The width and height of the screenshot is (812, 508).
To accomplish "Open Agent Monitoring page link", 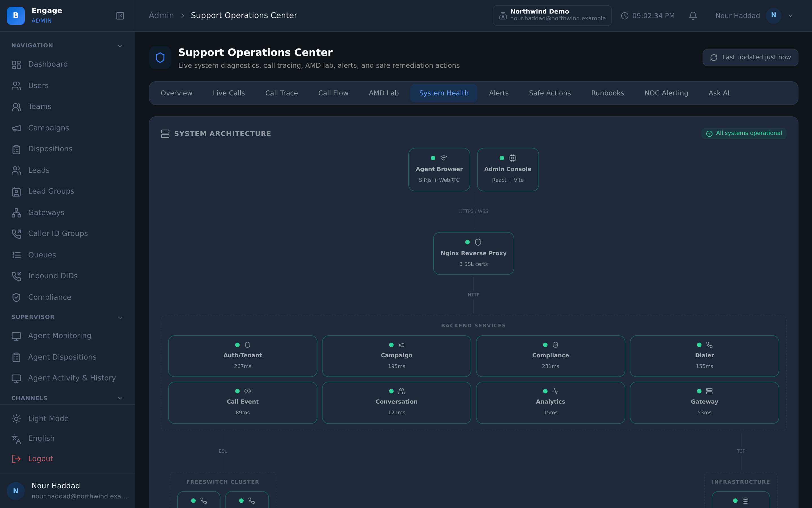I will (x=67, y=336).
